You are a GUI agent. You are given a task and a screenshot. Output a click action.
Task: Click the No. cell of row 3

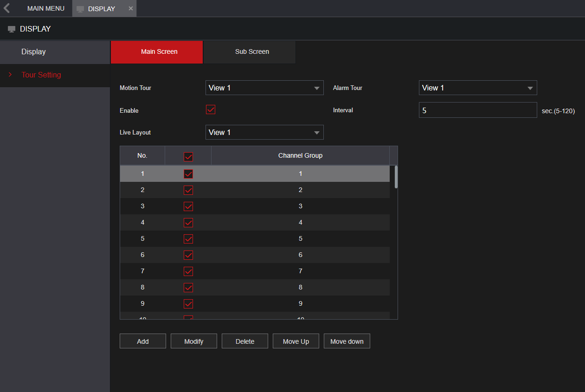click(x=142, y=206)
